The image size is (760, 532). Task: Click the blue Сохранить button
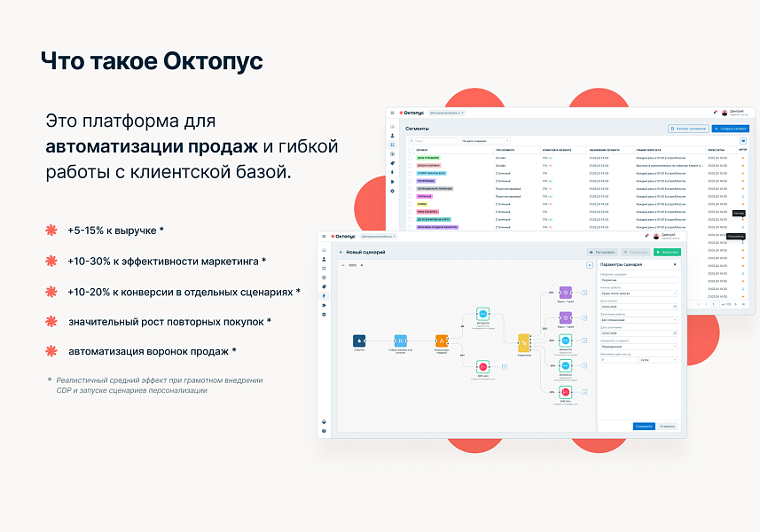click(x=644, y=426)
